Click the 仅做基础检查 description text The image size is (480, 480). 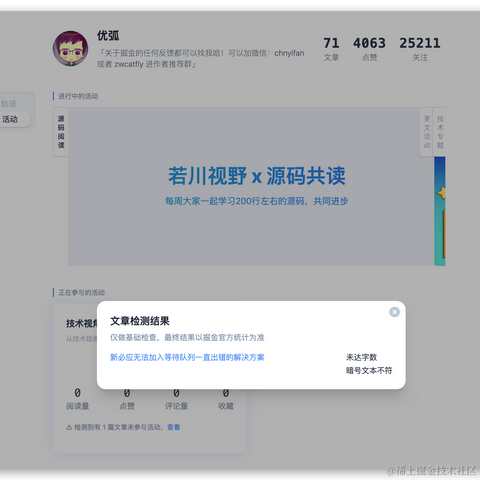187,337
